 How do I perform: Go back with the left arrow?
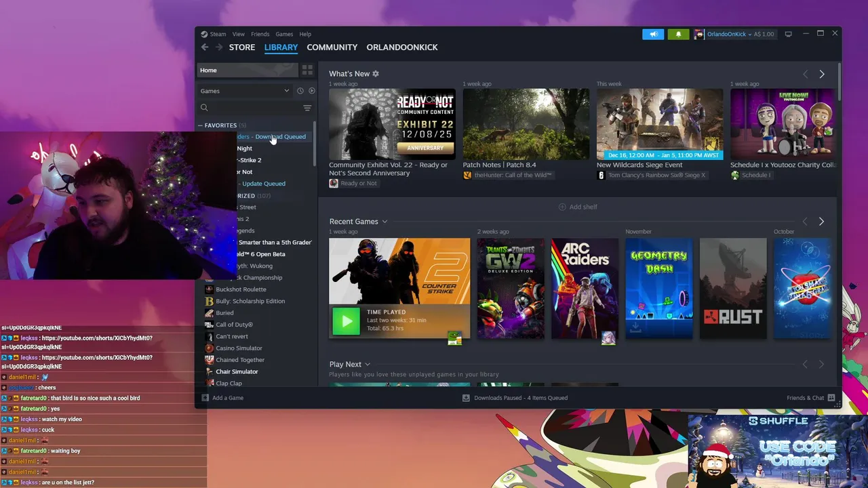(205, 47)
